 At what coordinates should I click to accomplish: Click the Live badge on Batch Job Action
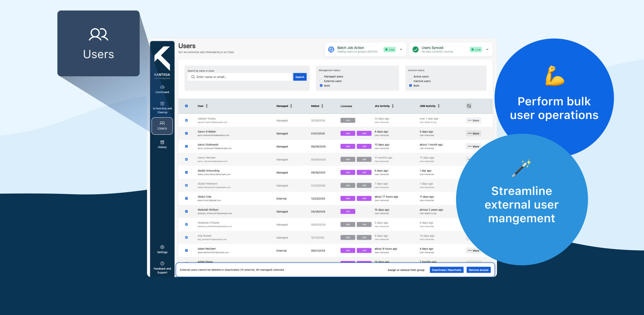pos(390,50)
